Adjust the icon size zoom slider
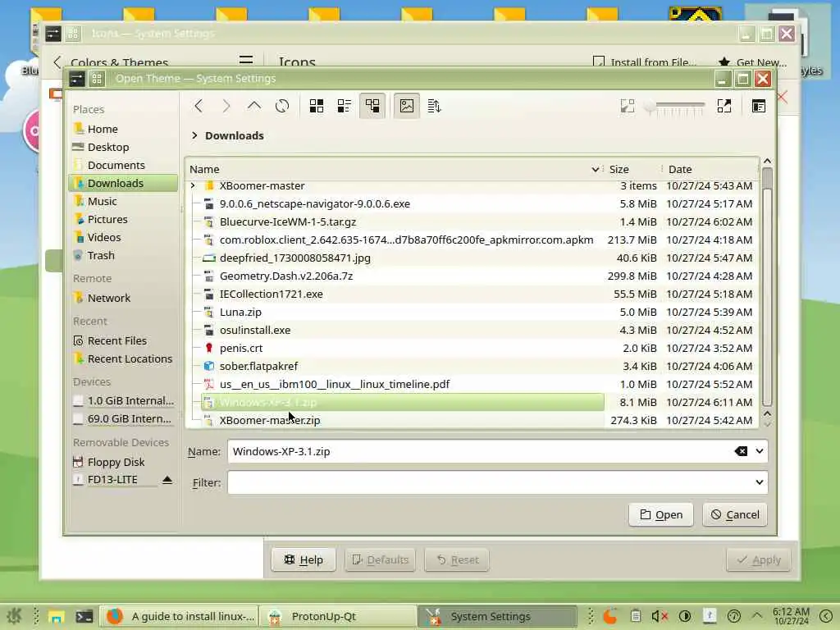 click(675, 107)
